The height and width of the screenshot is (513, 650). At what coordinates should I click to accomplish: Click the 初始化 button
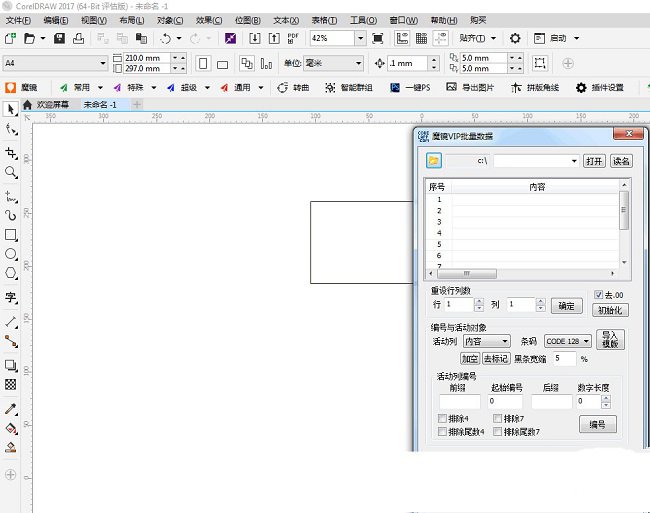610,310
